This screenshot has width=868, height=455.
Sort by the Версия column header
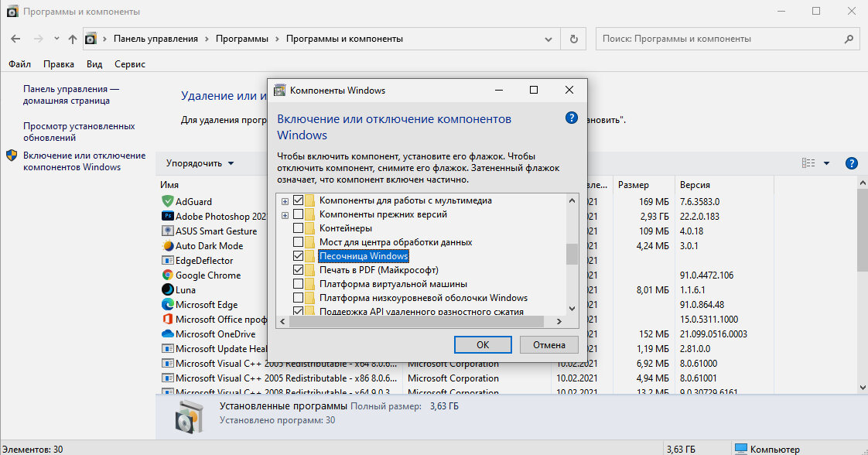point(695,185)
